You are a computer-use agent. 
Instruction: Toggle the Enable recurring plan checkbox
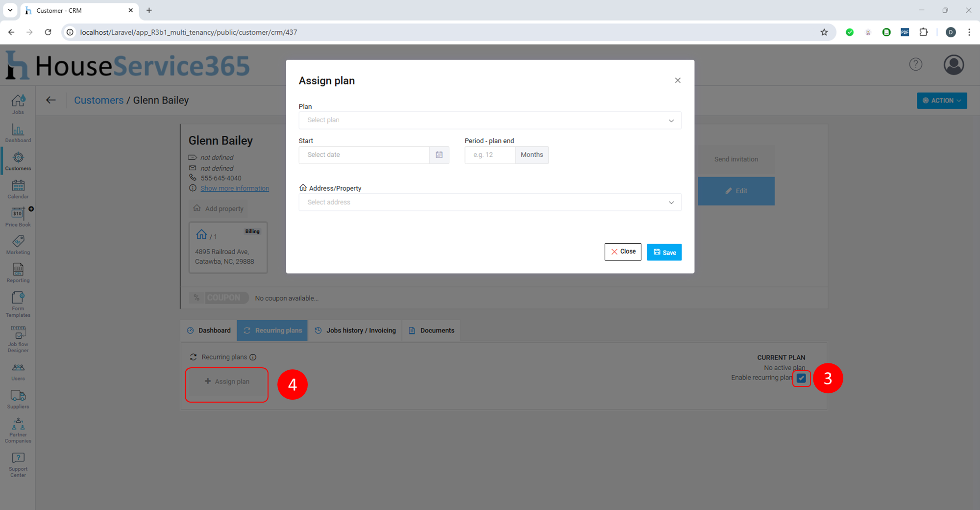tap(801, 378)
